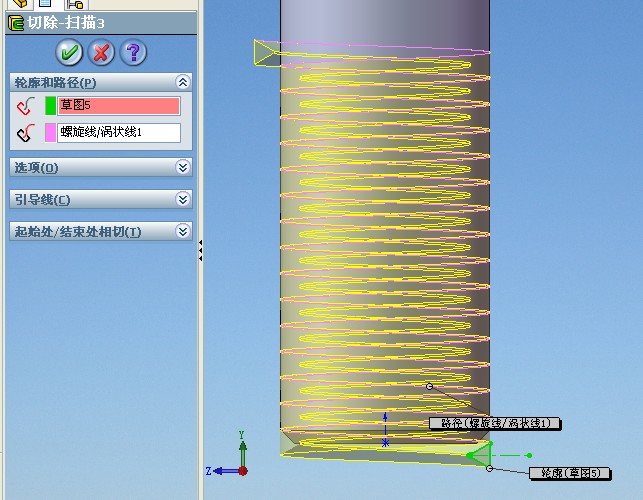Click the profile selection icon beside 草图5

26,105
